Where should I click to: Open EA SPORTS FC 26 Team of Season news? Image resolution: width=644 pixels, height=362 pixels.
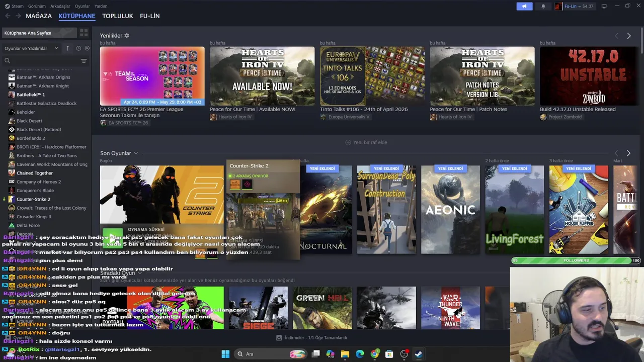click(152, 76)
